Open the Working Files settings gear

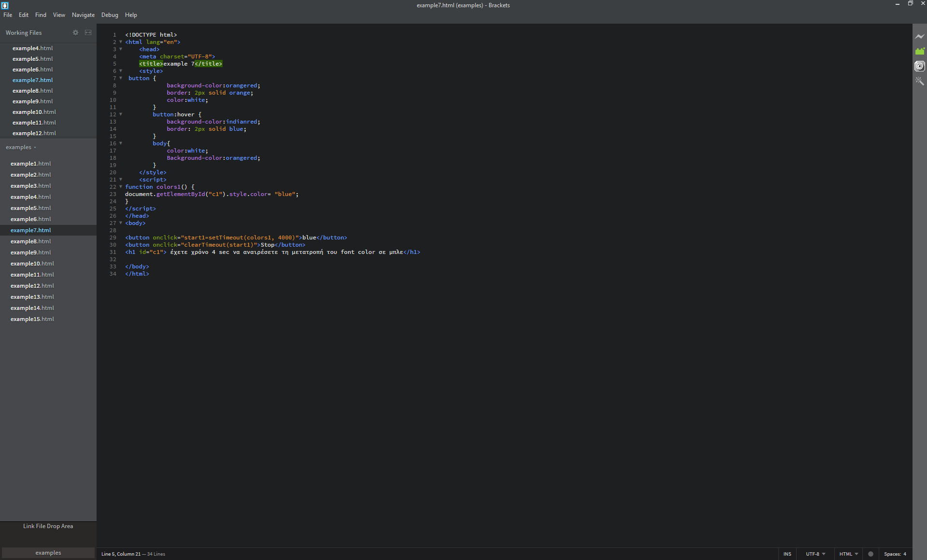click(x=75, y=32)
